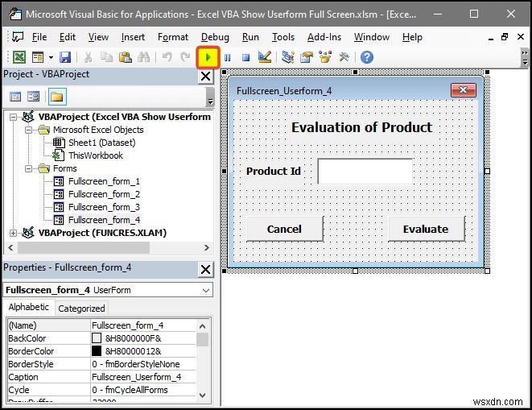The image size is (532, 410).
Task: Open Project Explorer toolbar icon
Action: 287,57
